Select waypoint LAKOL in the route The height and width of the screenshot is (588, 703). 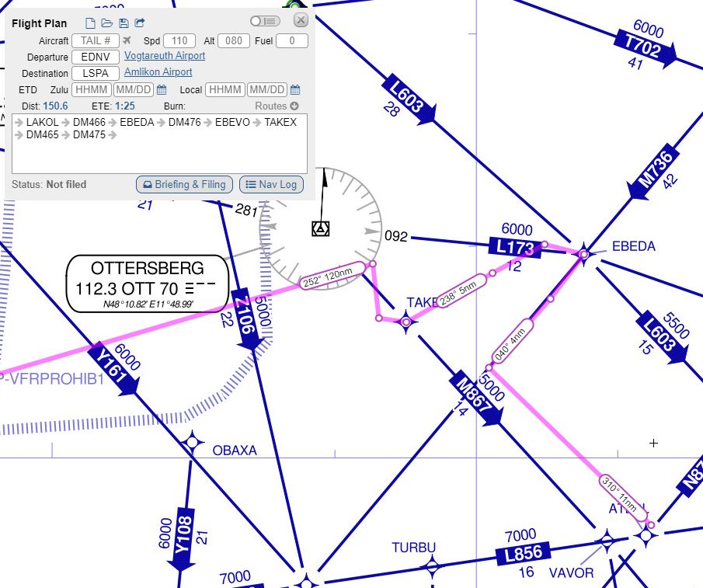(42, 123)
